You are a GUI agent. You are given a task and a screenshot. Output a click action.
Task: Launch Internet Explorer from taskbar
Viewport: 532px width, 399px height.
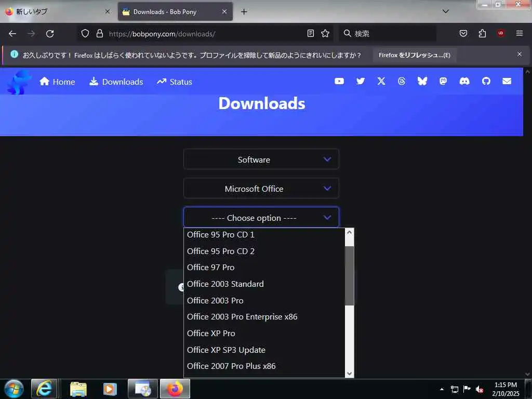pyautogui.click(x=44, y=389)
